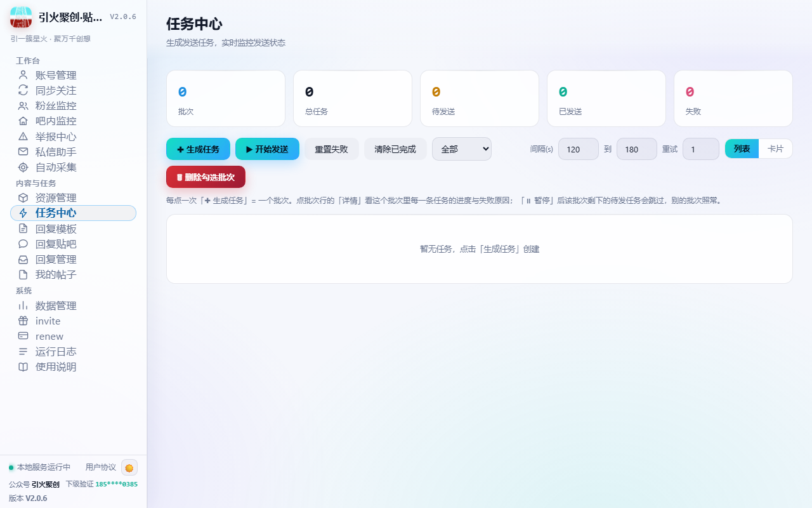Click the book icon beside 使用说明

[23, 366]
